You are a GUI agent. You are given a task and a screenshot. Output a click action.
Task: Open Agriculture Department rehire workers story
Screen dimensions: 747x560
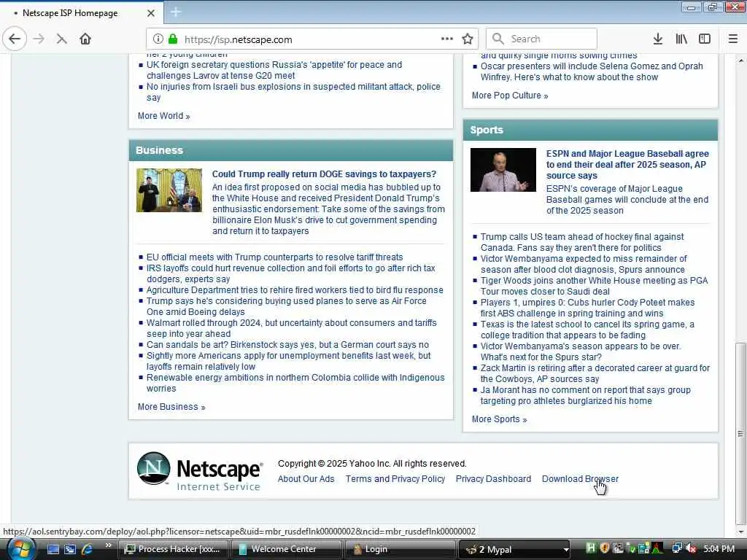pyautogui.click(x=295, y=290)
